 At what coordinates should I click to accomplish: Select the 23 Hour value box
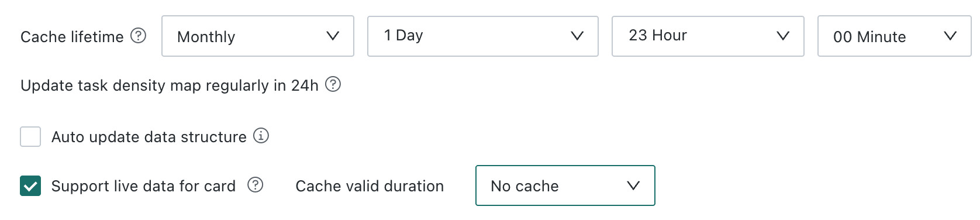click(x=708, y=36)
